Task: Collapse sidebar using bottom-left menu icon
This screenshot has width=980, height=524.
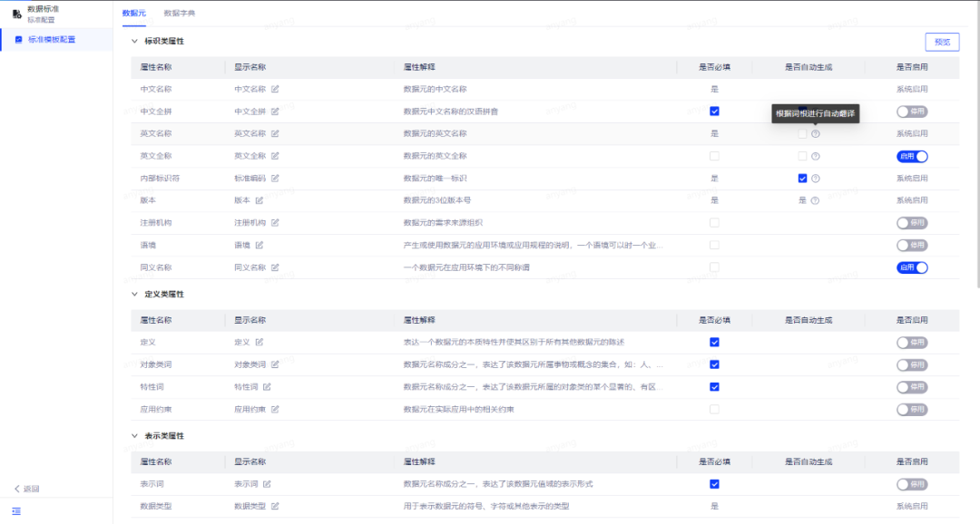Action: pos(16,511)
